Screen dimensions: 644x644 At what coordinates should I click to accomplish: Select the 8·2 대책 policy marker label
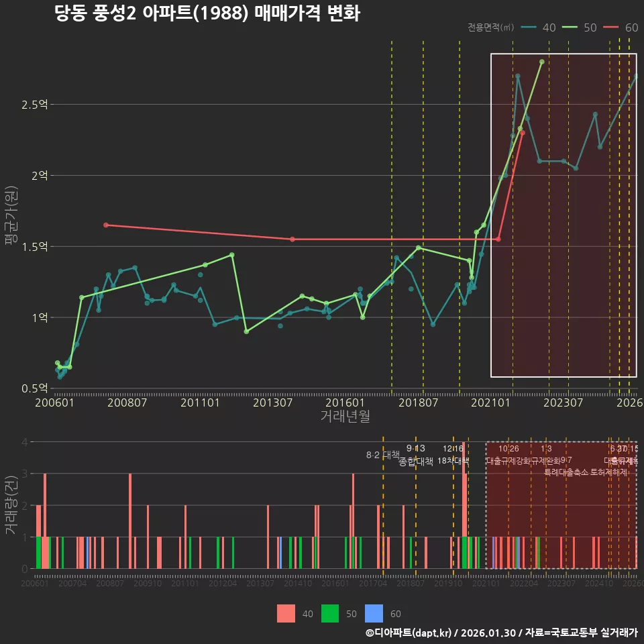382,455
